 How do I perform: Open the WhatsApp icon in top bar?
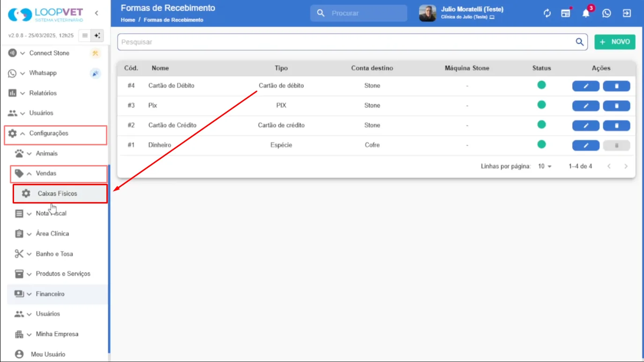tap(607, 13)
